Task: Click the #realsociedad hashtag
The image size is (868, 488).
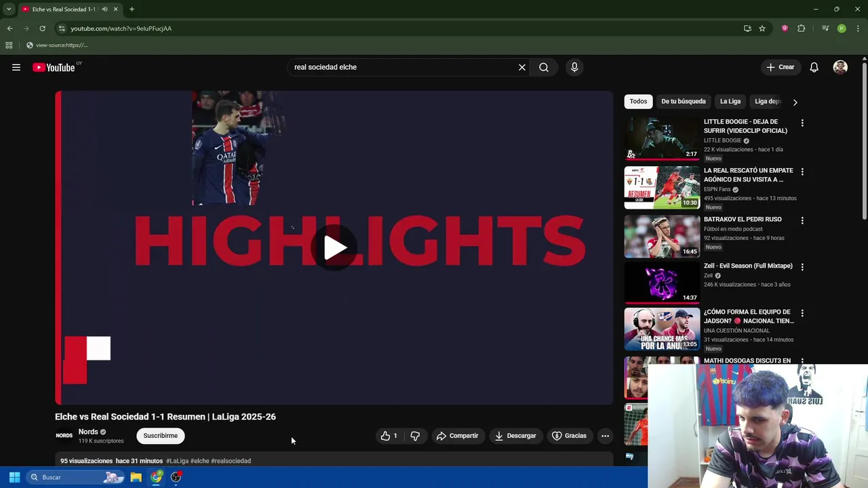Action: point(231,461)
